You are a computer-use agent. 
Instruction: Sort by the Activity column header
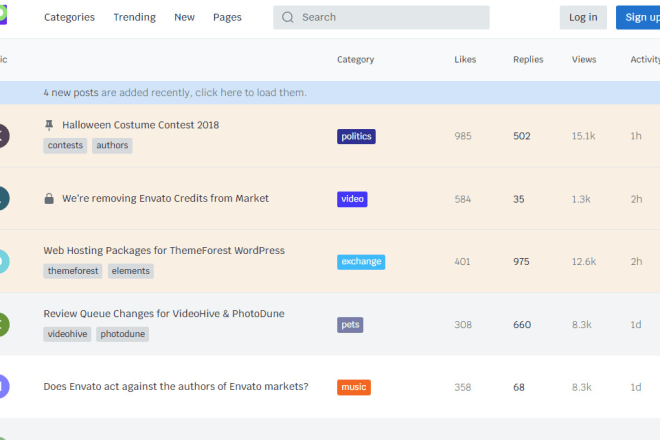(645, 60)
